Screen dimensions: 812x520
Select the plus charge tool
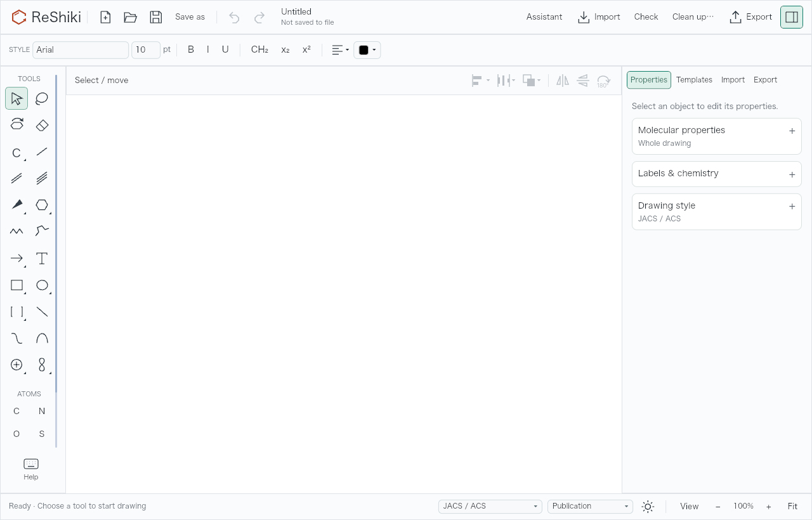(16, 365)
